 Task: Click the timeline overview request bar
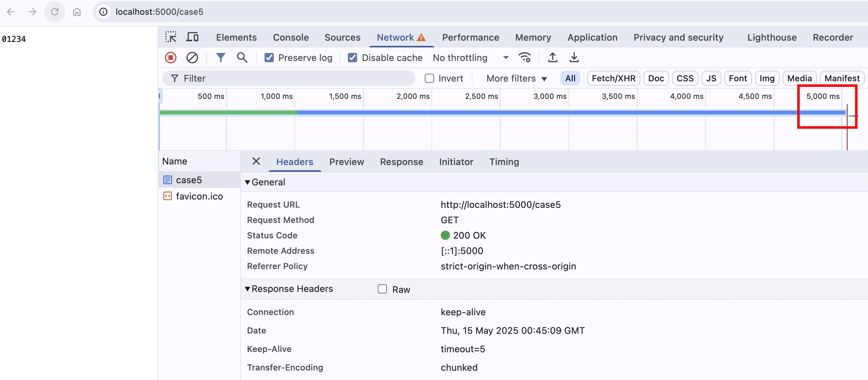502,112
